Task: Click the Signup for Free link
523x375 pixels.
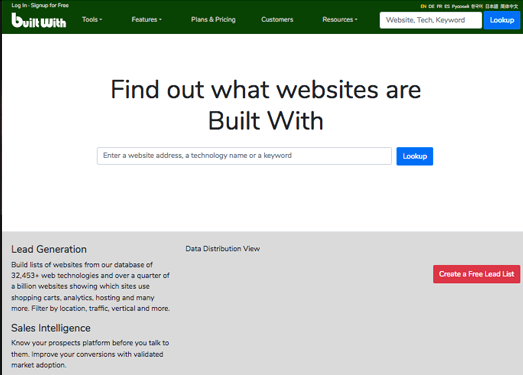Action: (x=50, y=5)
